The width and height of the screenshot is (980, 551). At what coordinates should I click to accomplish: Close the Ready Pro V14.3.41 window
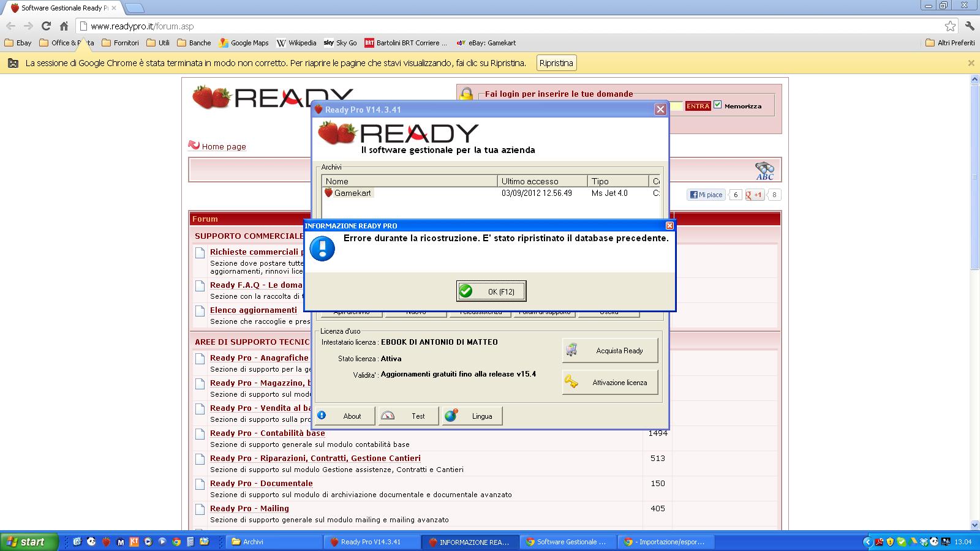point(660,109)
